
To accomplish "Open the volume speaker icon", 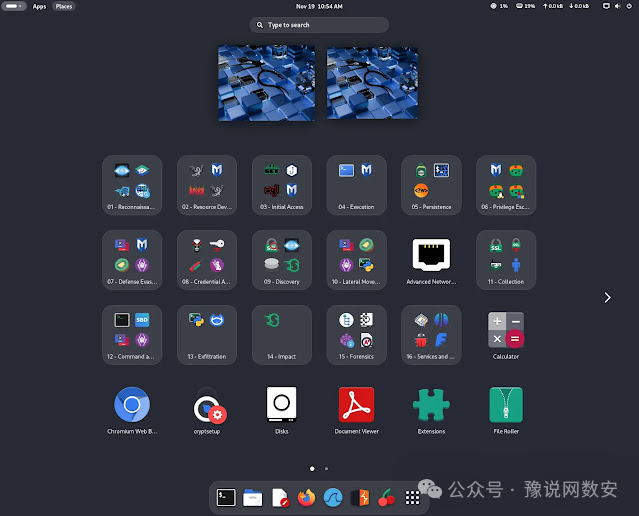I will point(617,6).
